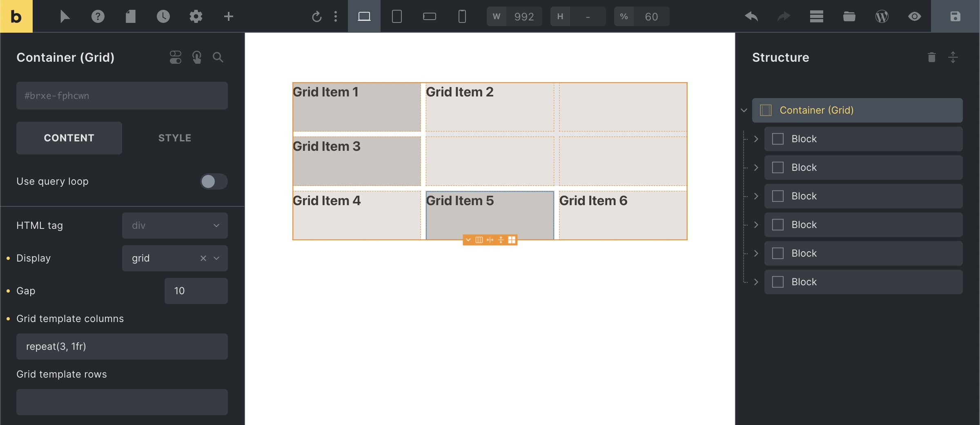
Task: Open the help question mark icon
Action: (x=98, y=16)
